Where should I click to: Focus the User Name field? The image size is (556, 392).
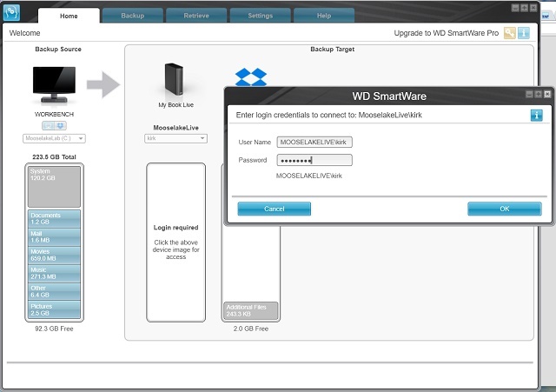314,143
